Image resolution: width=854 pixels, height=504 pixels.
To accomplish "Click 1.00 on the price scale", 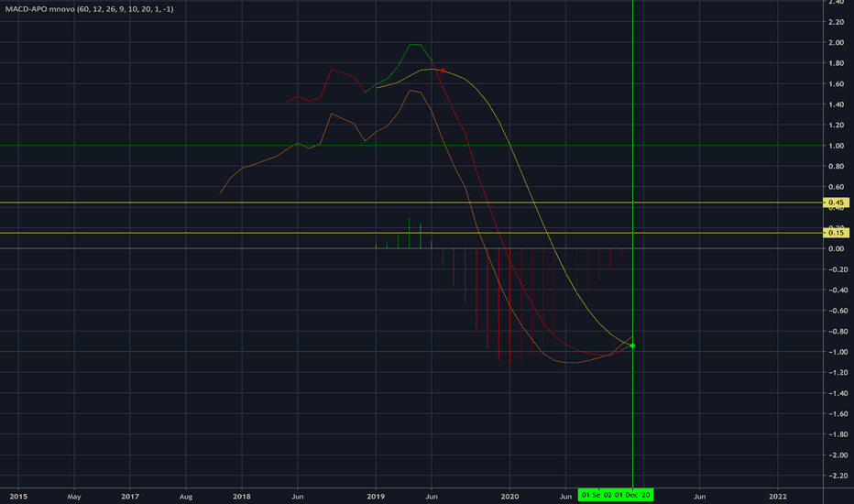I will pos(836,146).
